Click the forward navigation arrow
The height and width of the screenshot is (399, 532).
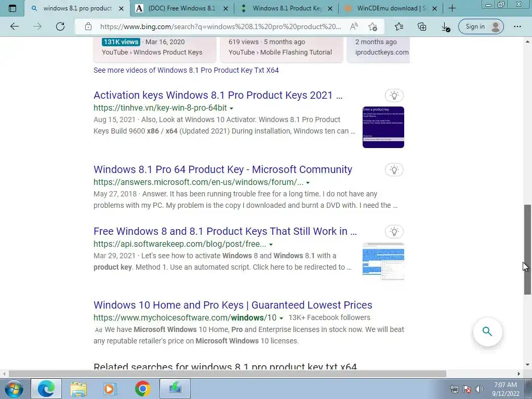(x=37, y=26)
